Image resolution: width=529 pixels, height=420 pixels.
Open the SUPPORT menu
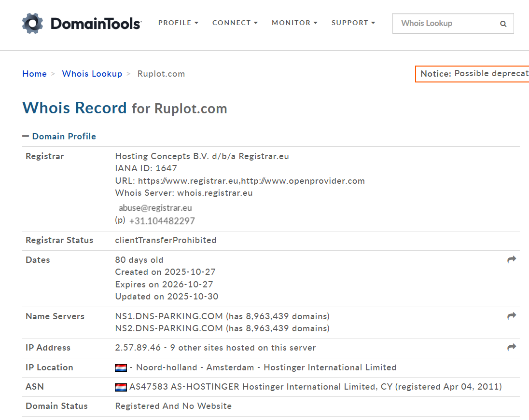(x=353, y=23)
